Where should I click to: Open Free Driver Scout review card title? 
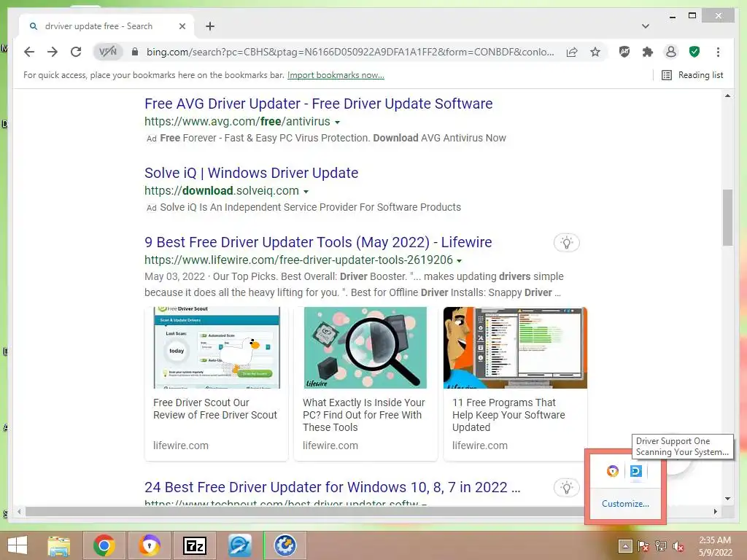pyautogui.click(x=215, y=409)
